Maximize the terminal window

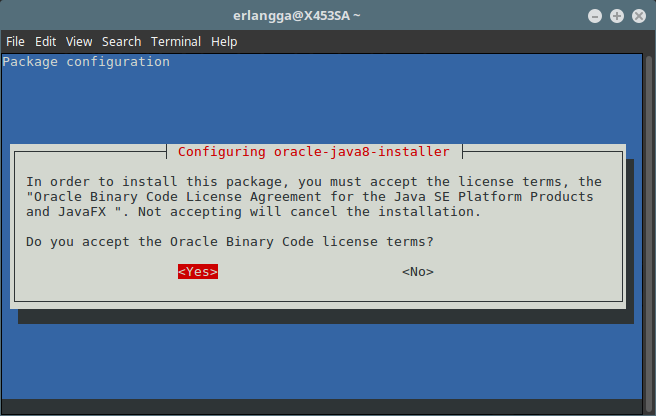617,16
